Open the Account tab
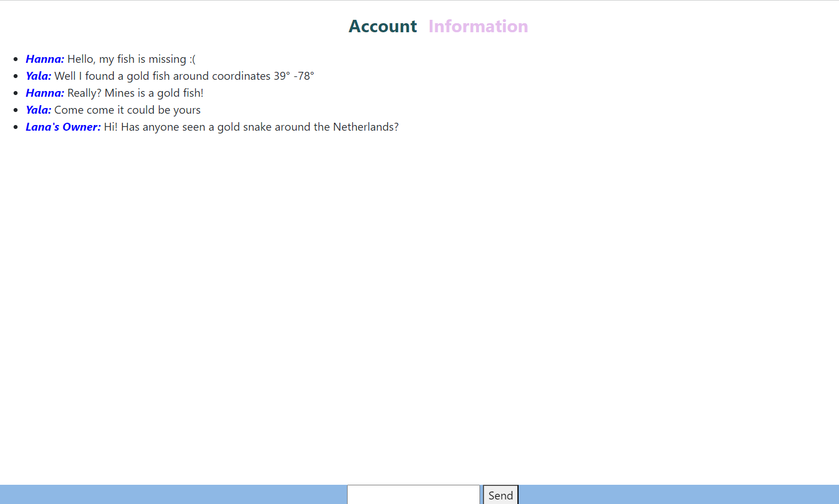 click(383, 27)
